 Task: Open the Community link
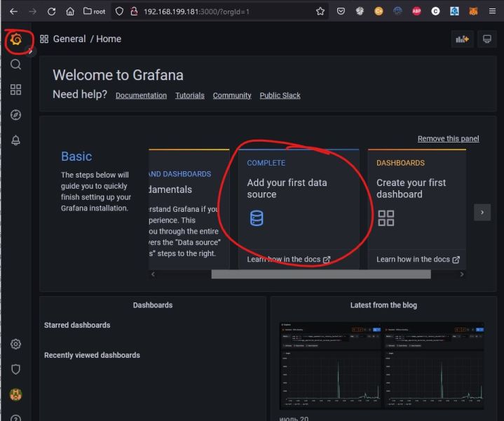(x=232, y=95)
